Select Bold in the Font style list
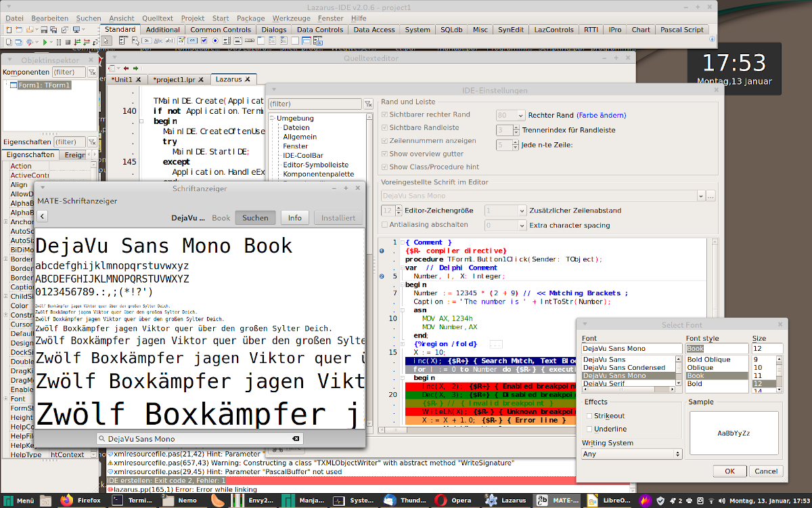 694,384
